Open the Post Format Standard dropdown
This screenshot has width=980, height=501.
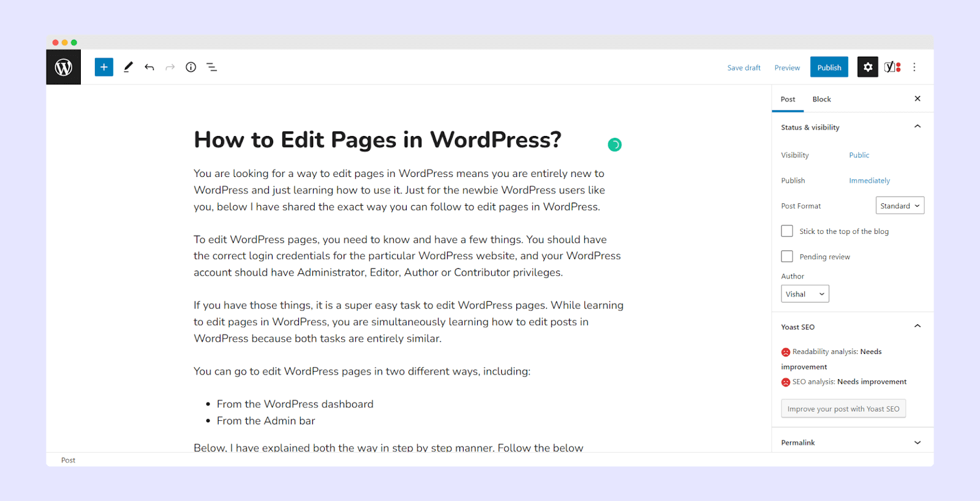pyautogui.click(x=900, y=206)
